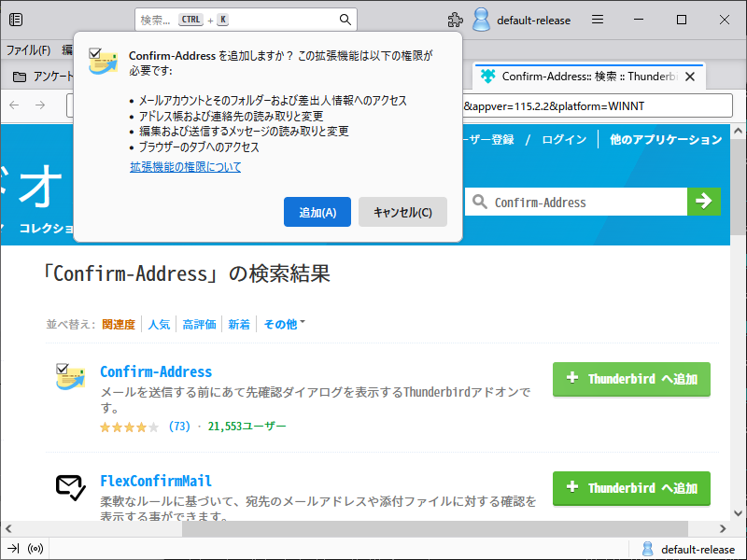Sort results by 関連度
Image resolution: width=747 pixels, height=560 pixels.
[119, 325]
